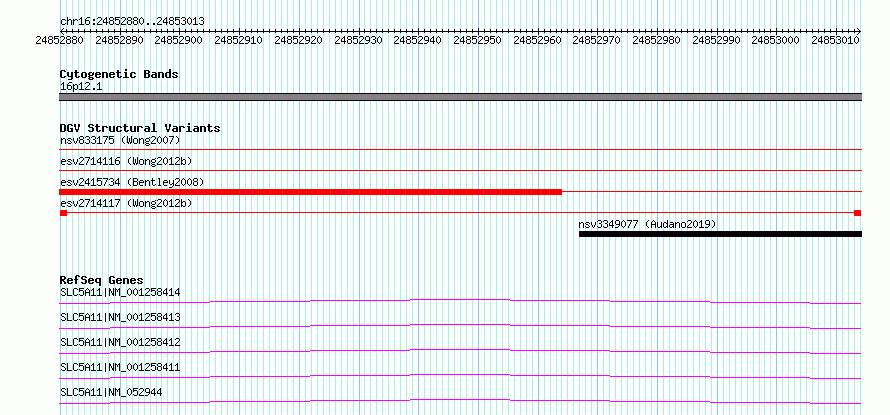Image resolution: width=890 pixels, height=415 pixels.
Task: Click the 16p12.1 band label
Action: (x=81, y=87)
